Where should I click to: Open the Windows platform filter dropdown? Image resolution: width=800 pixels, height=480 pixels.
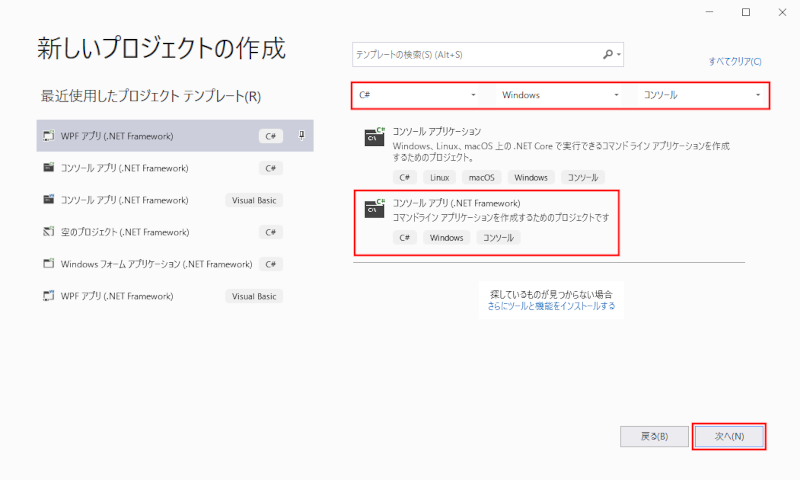pos(560,95)
